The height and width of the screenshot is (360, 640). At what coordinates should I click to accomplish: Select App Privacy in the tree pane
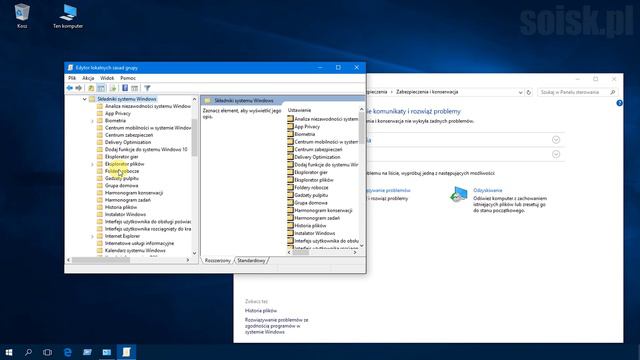click(x=118, y=113)
